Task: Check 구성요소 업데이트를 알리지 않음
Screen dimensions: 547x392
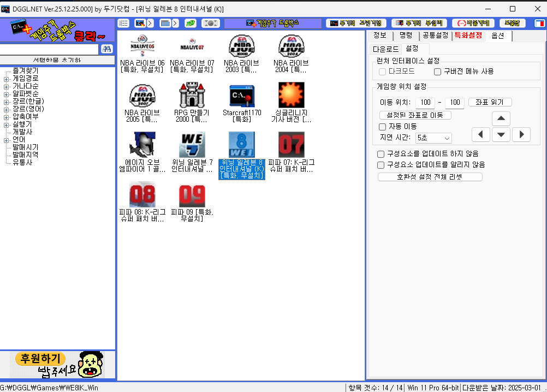Action: pos(381,165)
